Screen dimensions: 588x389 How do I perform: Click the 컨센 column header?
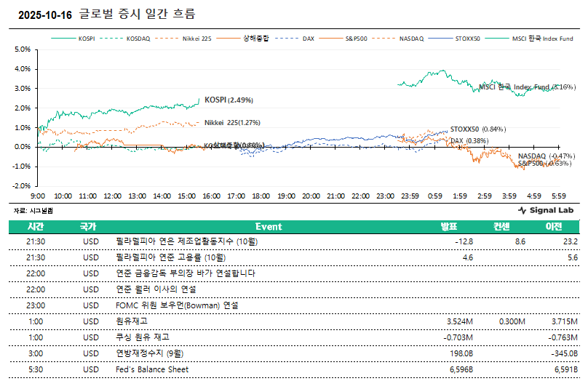(502, 226)
